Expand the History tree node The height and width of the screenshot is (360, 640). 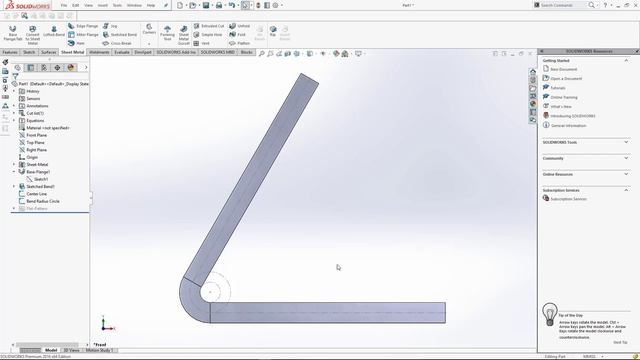pos(14,91)
